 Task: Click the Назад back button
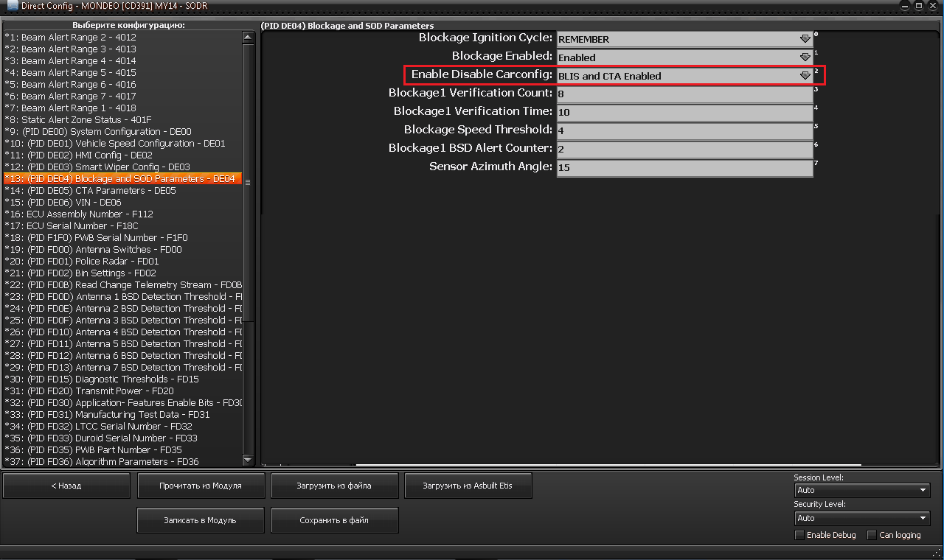coord(66,486)
